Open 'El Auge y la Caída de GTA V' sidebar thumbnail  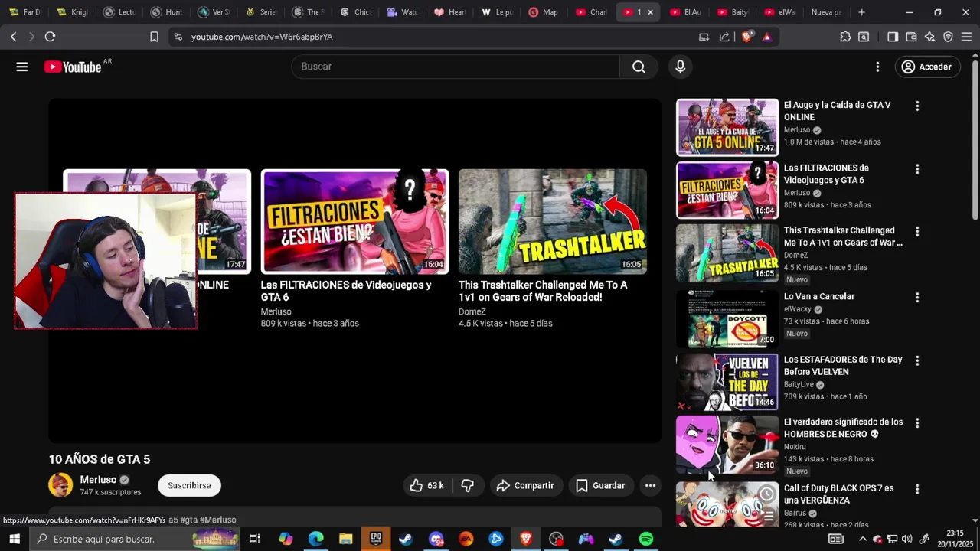(x=727, y=127)
